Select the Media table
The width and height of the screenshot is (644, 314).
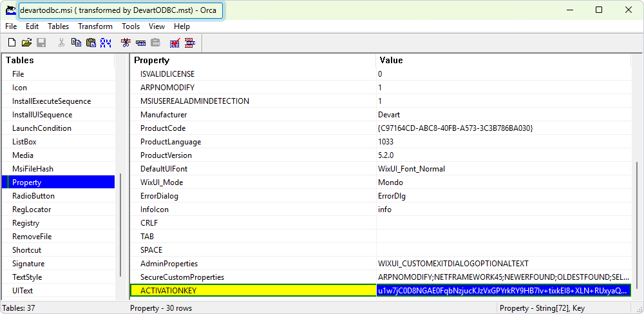(x=59, y=155)
